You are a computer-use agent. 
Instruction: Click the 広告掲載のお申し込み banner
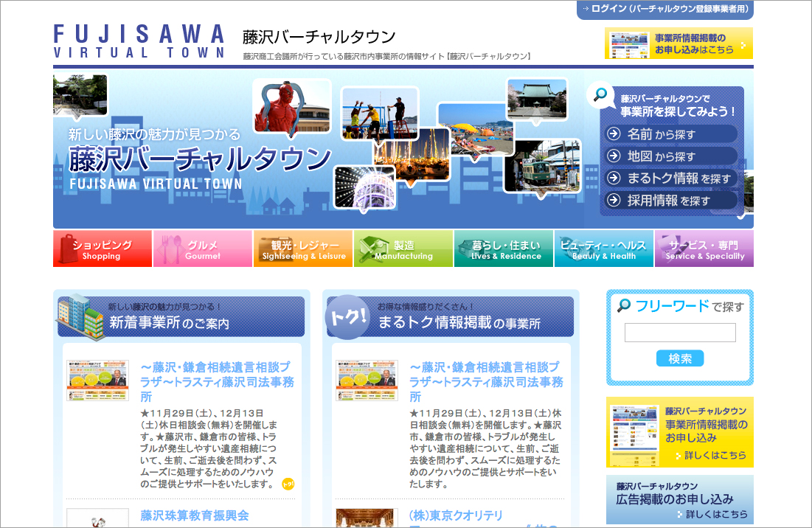point(680,499)
